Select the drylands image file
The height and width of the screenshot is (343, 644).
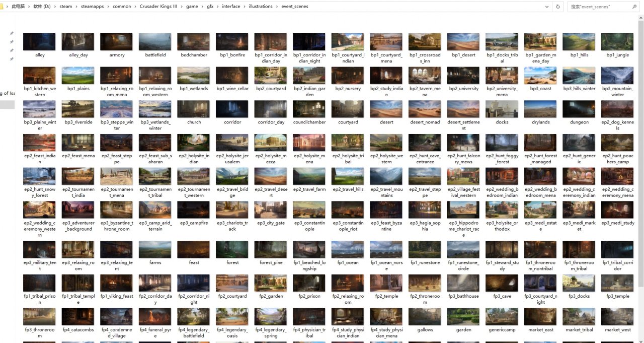tap(540, 109)
